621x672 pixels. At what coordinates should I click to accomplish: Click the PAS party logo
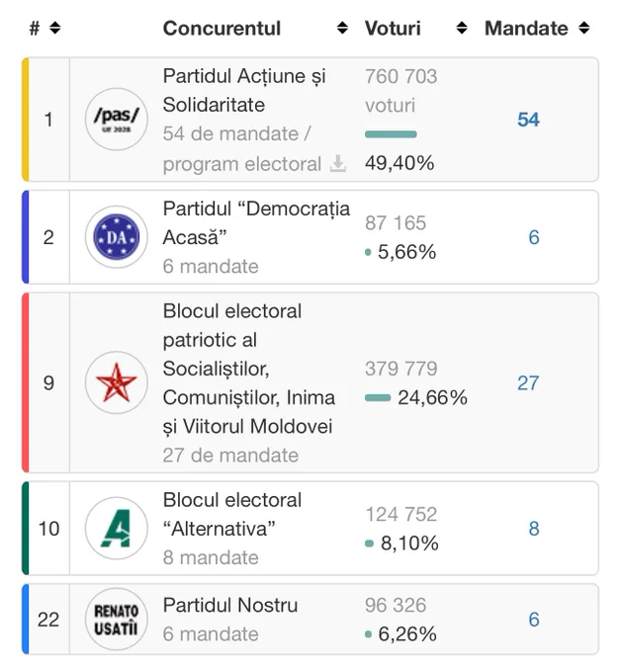(117, 120)
